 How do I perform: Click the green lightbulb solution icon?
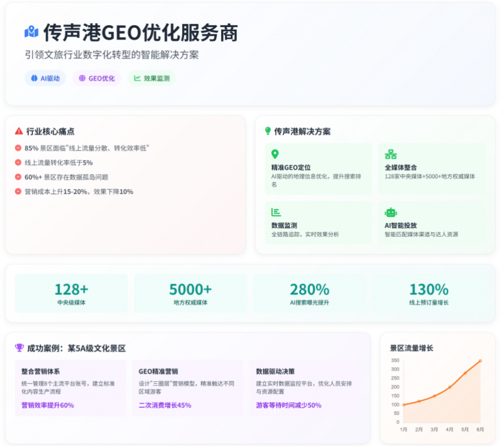coord(268,131)
